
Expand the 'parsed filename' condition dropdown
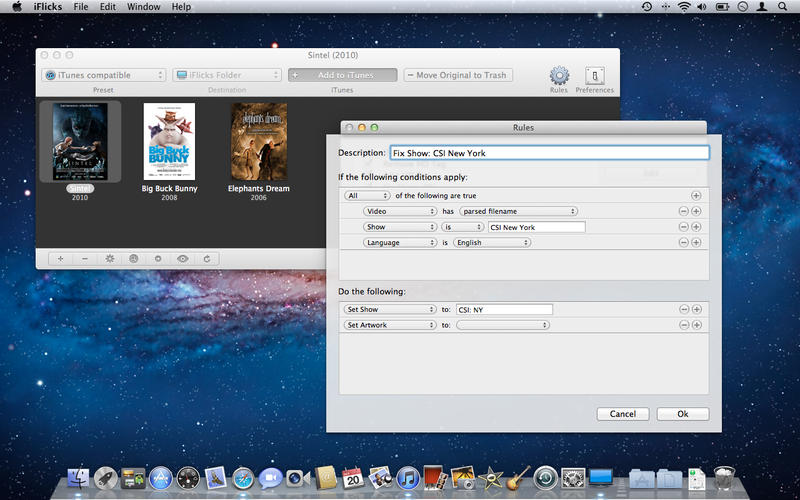point(518,211)
